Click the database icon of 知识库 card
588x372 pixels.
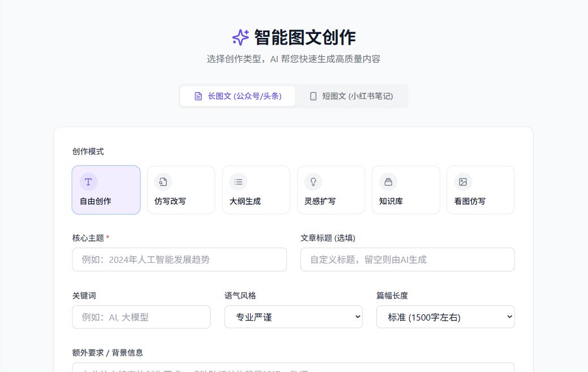pyautogui.click(x=388, y=182)
